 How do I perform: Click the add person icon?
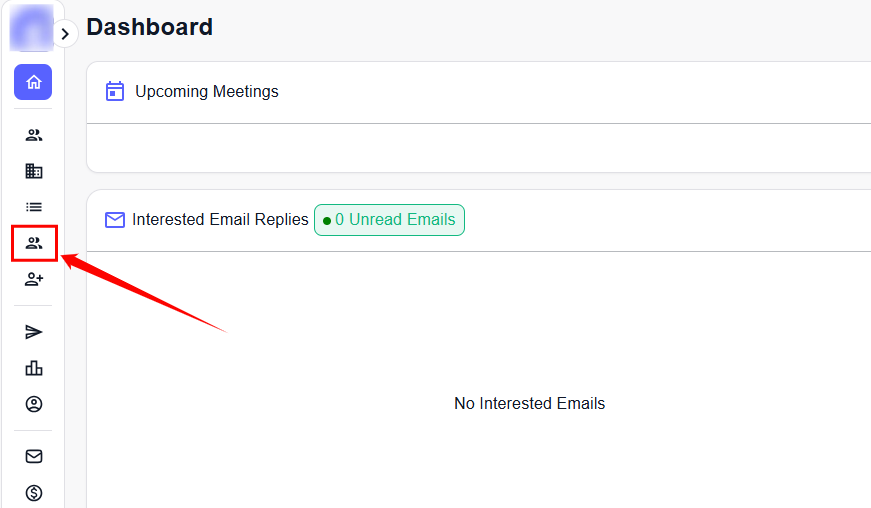pyautogui.click(x=34, y=279)
